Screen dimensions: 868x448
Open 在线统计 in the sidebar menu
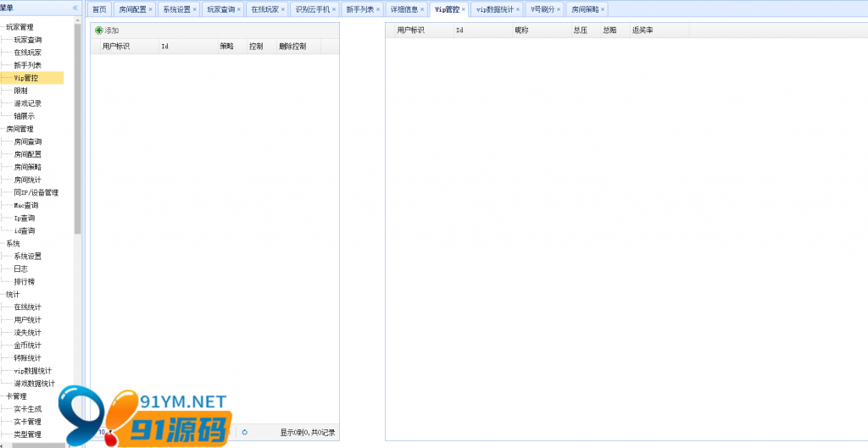coord(28,307)
